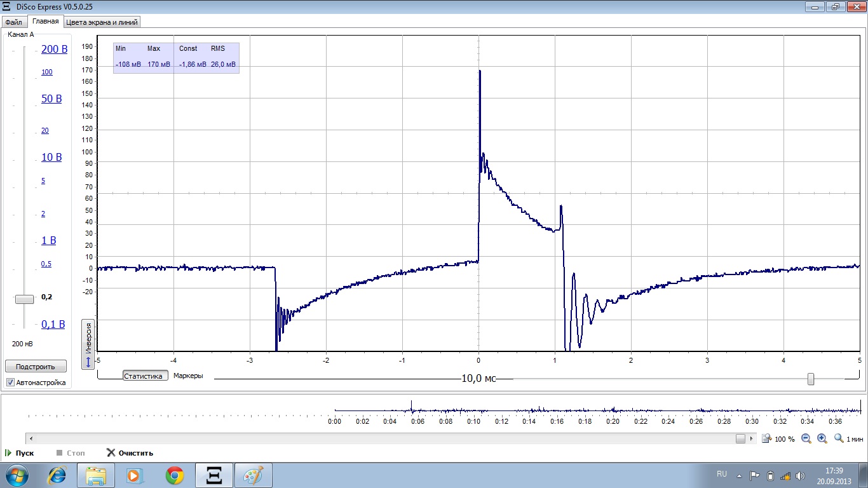Click the time base slider handle
This screenshot has width=868, height=488.
tap(811, 379)
